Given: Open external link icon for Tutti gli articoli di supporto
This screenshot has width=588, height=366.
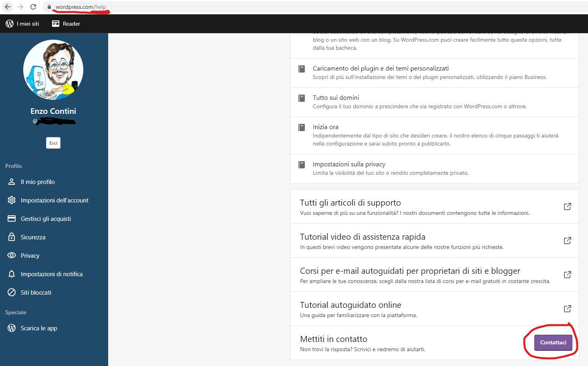Looking at the screenshot, I should 567,206.
